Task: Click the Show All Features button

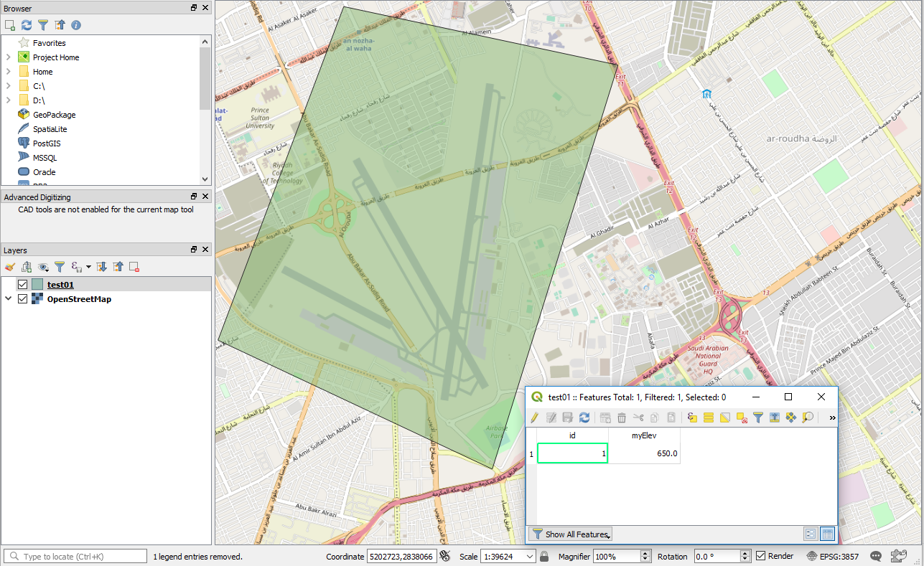Action: (x=570, y=534)
